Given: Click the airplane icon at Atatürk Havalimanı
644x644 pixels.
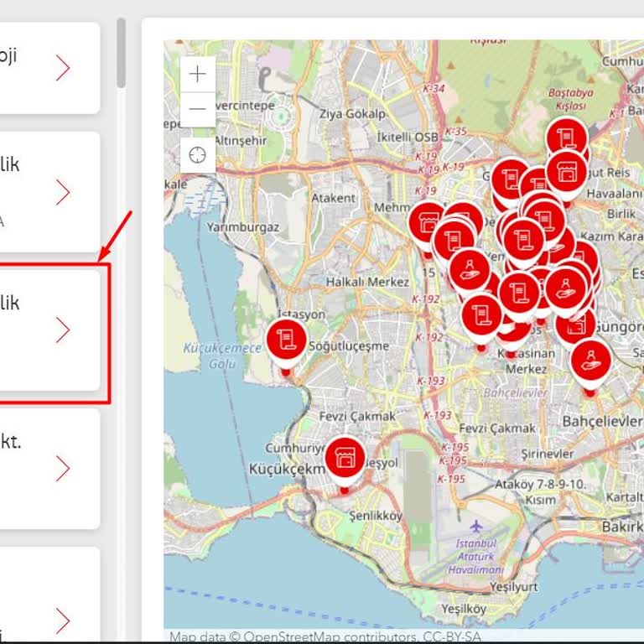Looking at the screenshot, I should (476, 525).
